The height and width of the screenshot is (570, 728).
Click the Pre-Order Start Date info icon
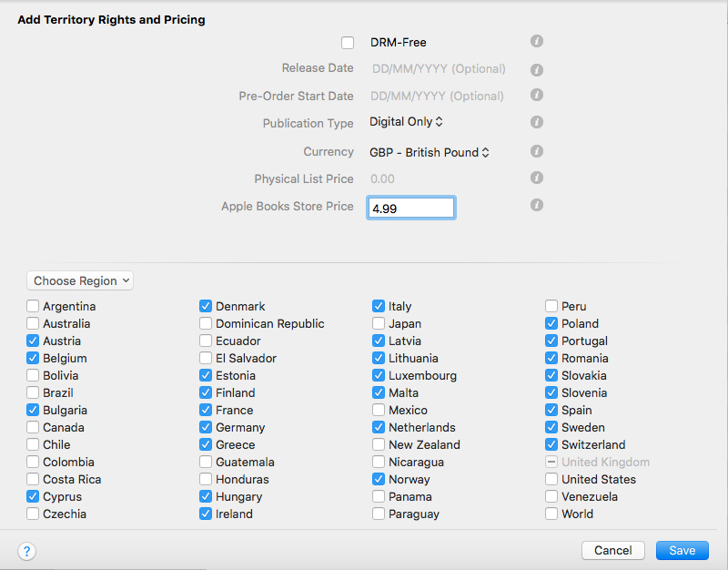click(536, 96)
